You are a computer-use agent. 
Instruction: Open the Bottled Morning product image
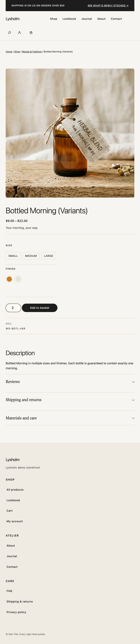70,133
